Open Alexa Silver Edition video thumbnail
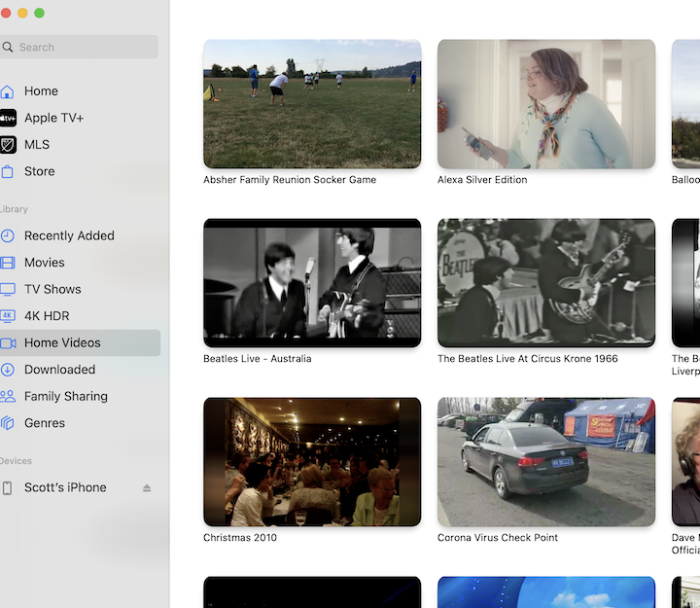The height and width of the screenshot is (608, 700). pyautogui.click(x=546, y=104)
